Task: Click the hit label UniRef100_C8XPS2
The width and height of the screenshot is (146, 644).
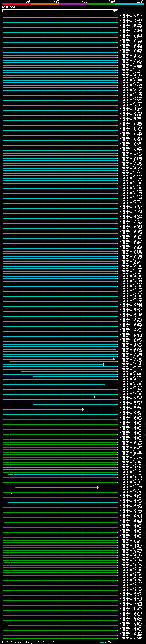Action: [131, 77]
